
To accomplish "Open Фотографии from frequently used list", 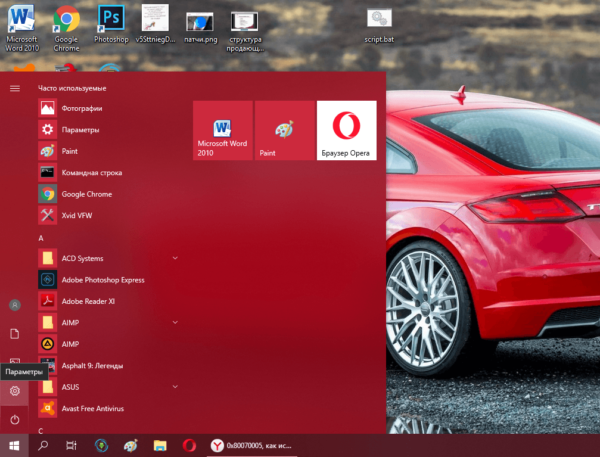I will (109, 108).
